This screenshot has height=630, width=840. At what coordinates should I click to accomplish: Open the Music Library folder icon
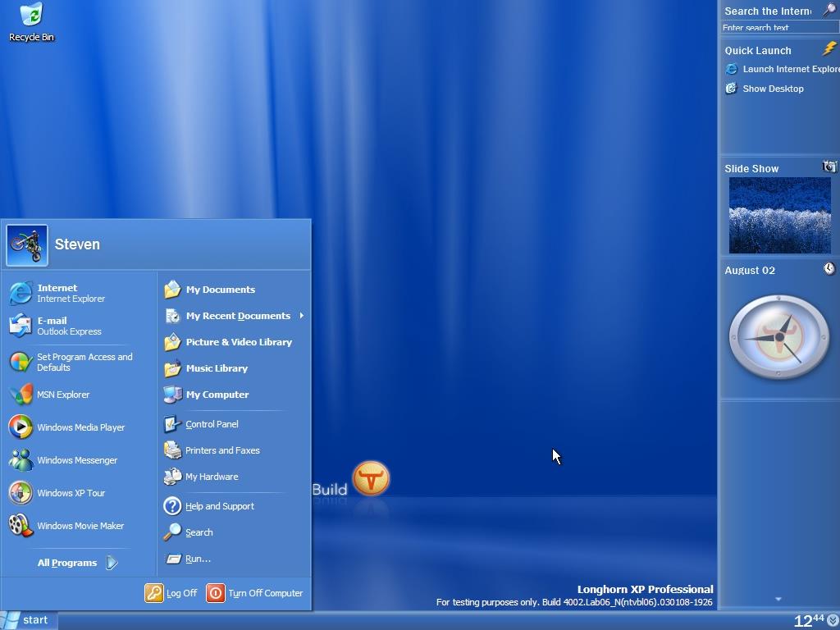coord(172,368)
